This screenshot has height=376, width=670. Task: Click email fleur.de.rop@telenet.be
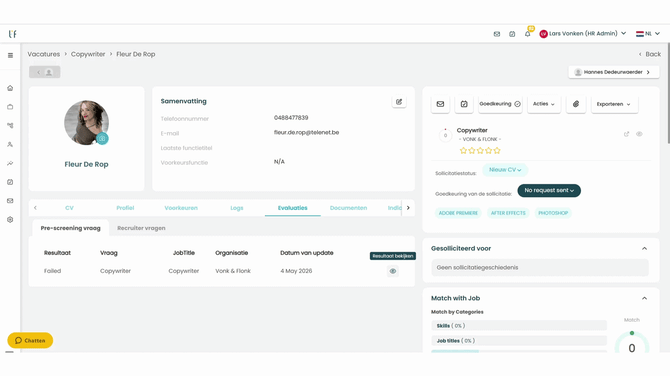[x=306, y=132]
